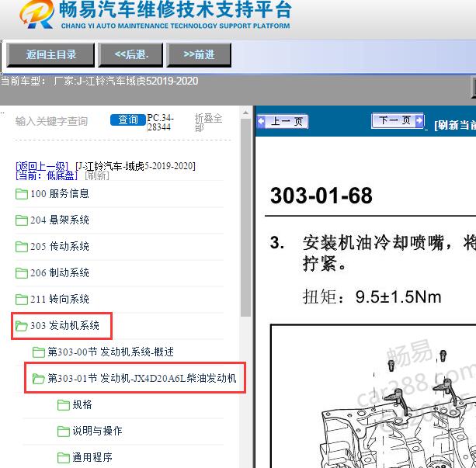This screenshot has height=468, width=476.
Task: Click the 返回上一级 link
Action: click(42, 166)
